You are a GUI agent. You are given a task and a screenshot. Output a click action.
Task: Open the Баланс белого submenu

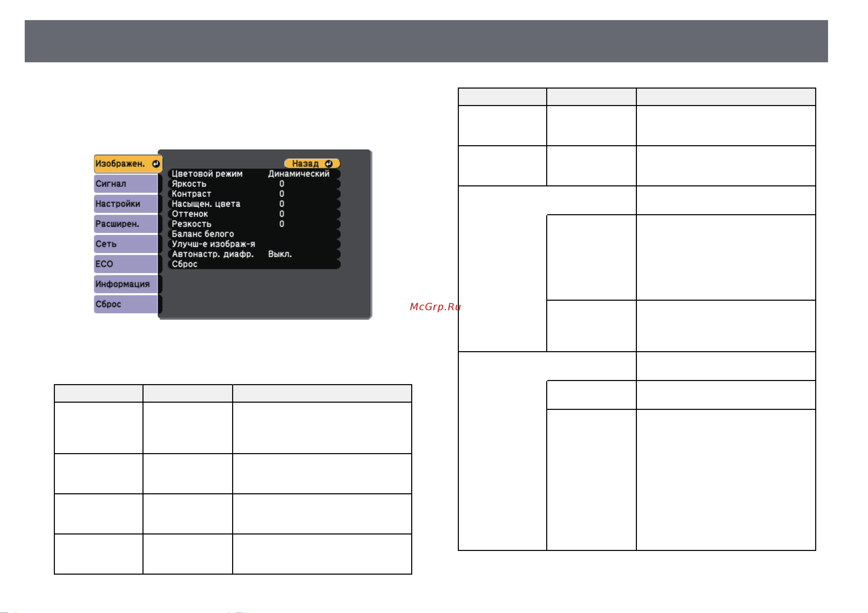pyautogui.click(x=254, y=234)
